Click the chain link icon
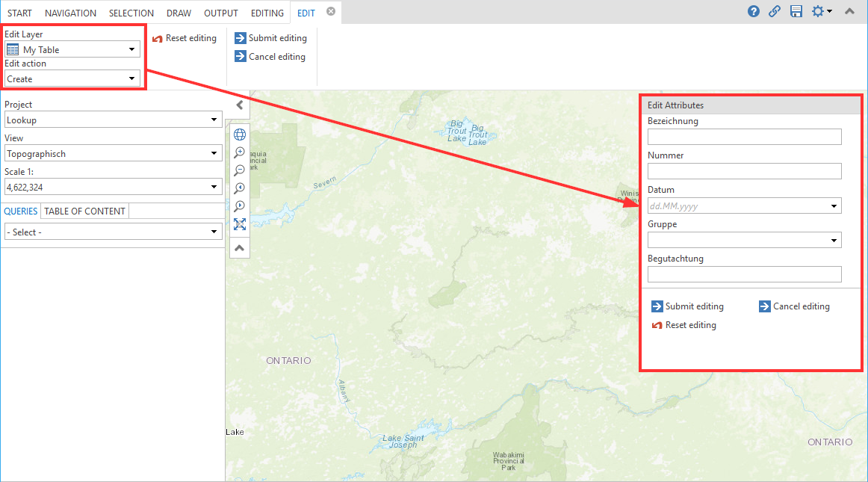868x482 pixels. (x=775, y=11)
